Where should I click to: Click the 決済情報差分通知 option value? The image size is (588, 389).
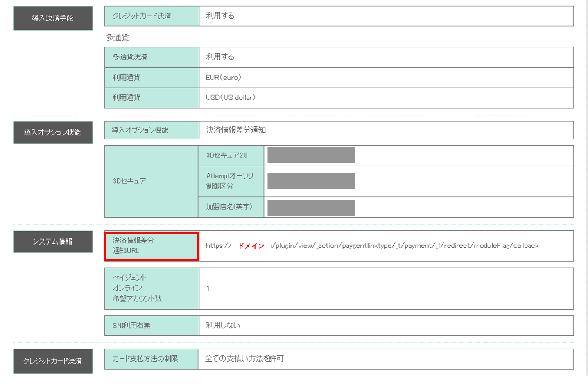[x=236, y=130]
